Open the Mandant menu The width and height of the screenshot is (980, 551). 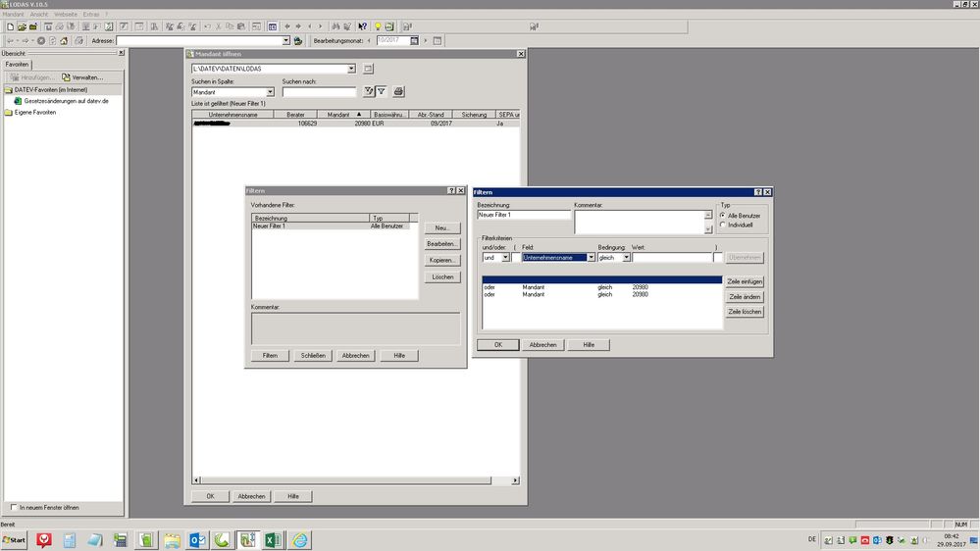[x=13, y=14]
